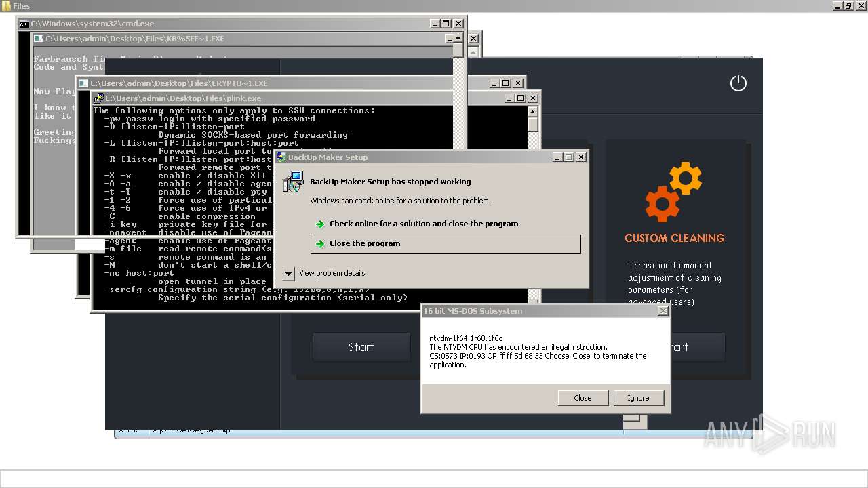Click the text 'BackUp Maker Setup has stopped working'

point(390,182)
